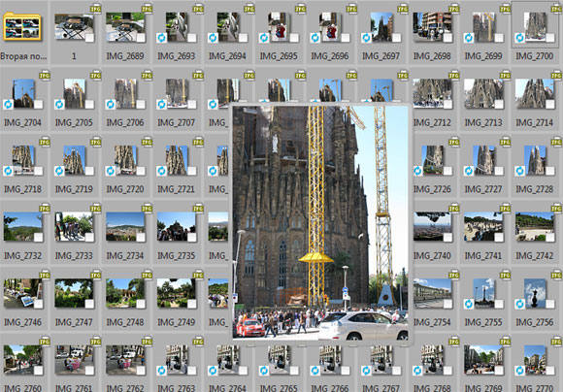Image resolution: width=563 pixels, height=392 pixels.
Task: Tick the checkbox on IMG_2712 thumbnail
Action: (x=447, y=104)
